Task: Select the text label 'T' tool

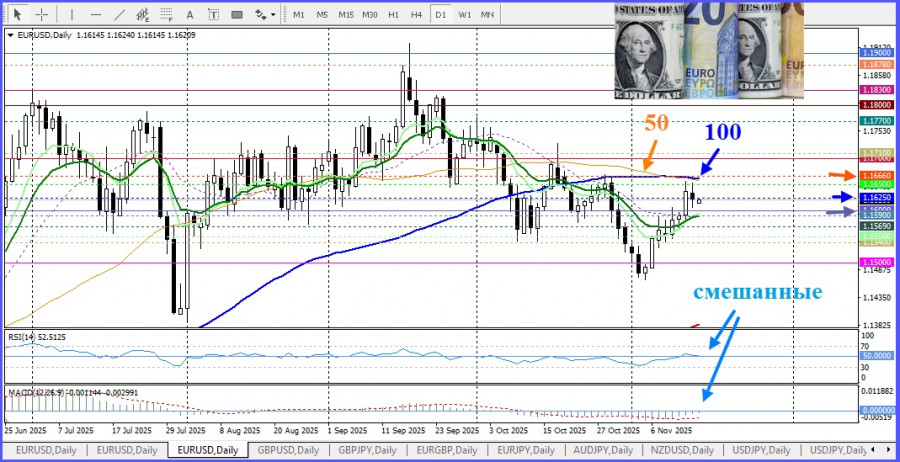Action: coord(214,14)
